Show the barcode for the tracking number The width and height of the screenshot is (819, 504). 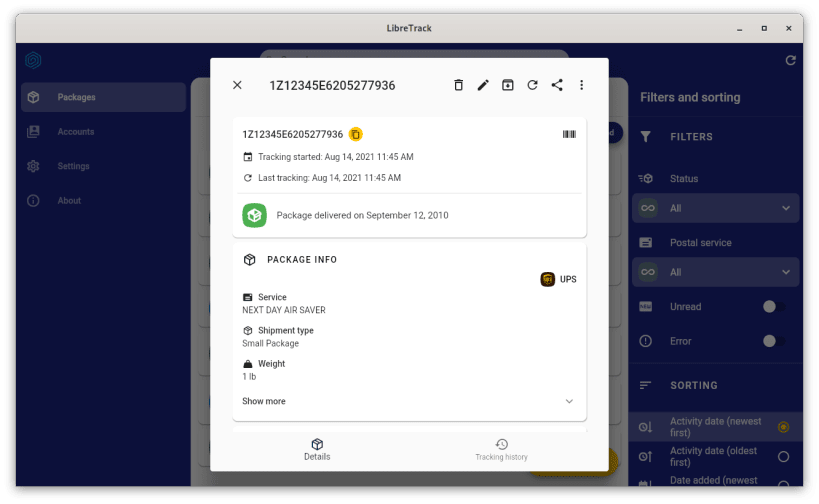pyautogui.click(x=569, y=134)
